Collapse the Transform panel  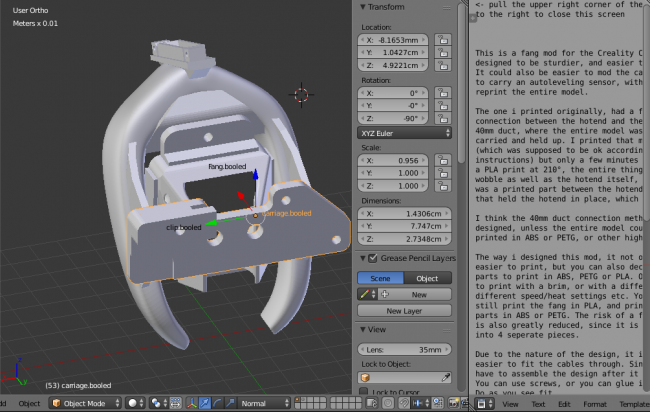pos(363,7)
